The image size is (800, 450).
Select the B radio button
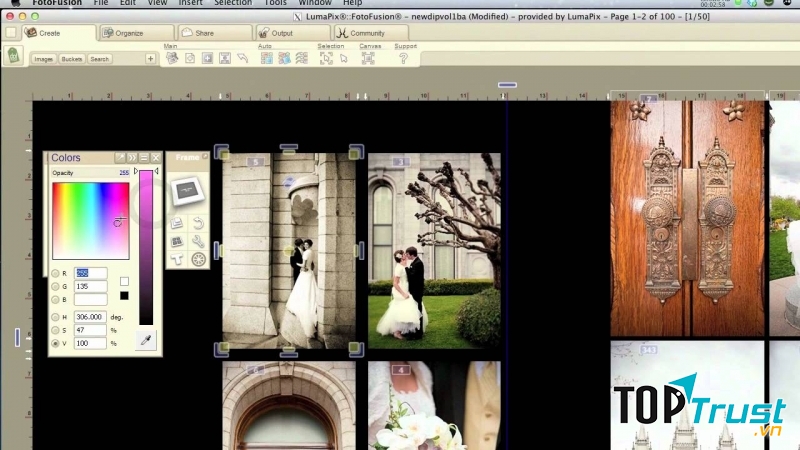pyautogui.click(x=55, y=300)
